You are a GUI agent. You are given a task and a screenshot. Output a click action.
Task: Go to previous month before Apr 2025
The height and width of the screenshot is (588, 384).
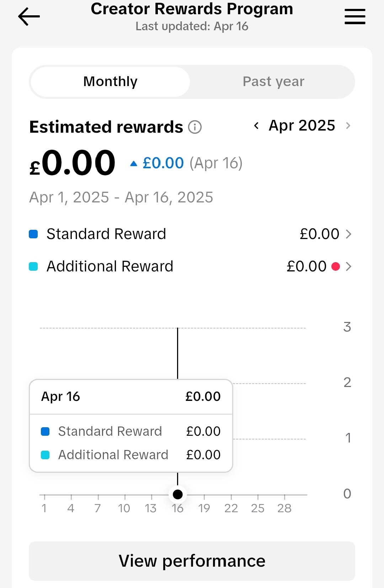(256, 126)
